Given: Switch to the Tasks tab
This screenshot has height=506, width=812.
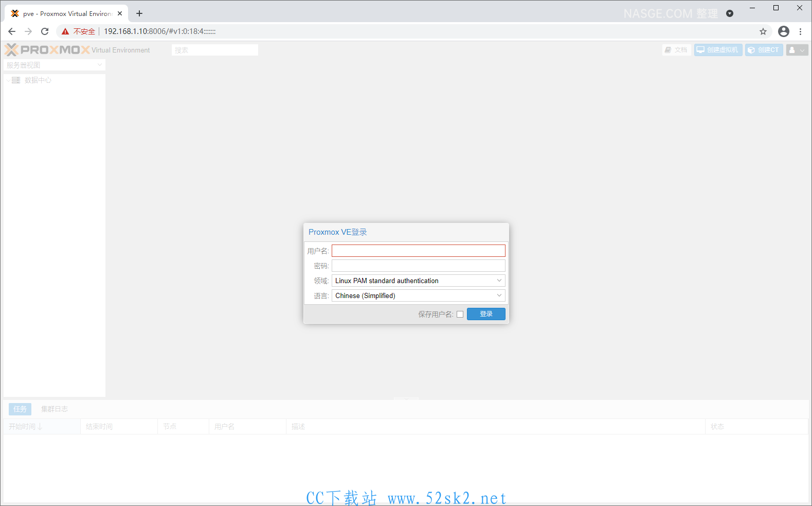Looking at the screenshot, I should point(20,409).
